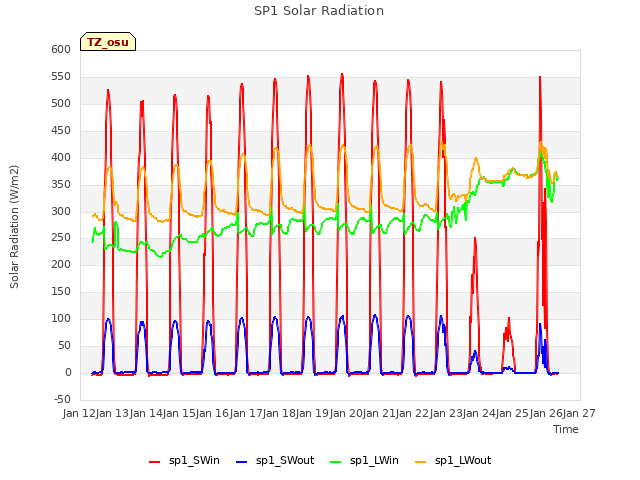
Task: Click the SP1 Solar Radiation chart title
Action: (x=319, y=11)
